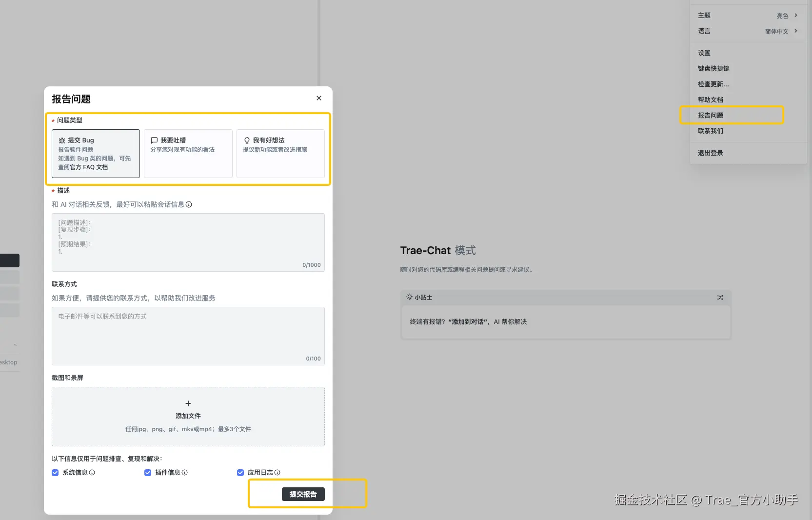Open the 官方 FAQ 文档 link
The height and width of the screenshot is (520, 812).
(x=89, y=167)
